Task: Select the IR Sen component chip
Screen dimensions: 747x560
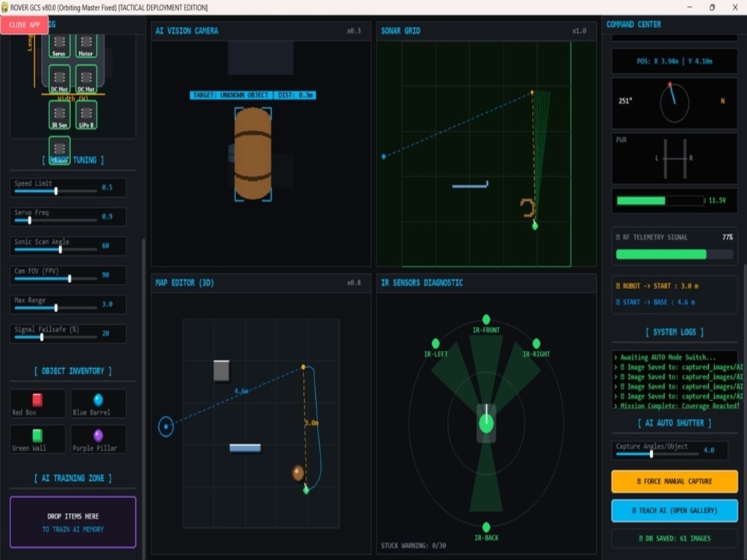Action: coord(60,115)
